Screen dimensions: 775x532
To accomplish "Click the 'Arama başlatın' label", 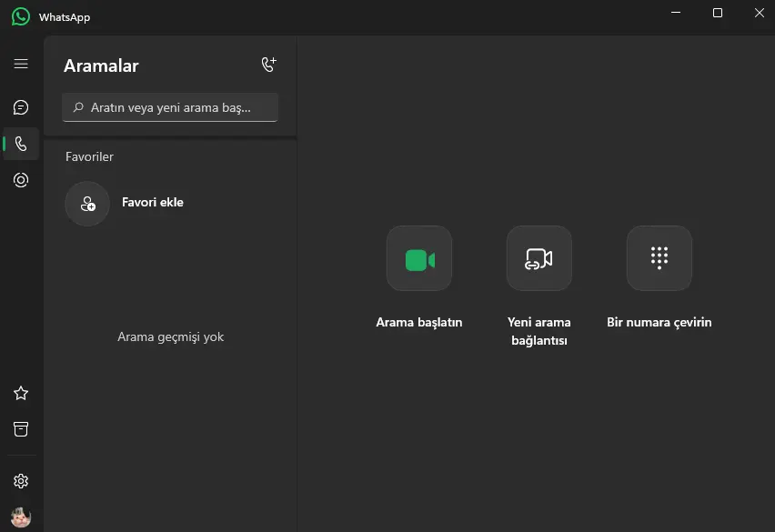I will (x=419, y=322).
